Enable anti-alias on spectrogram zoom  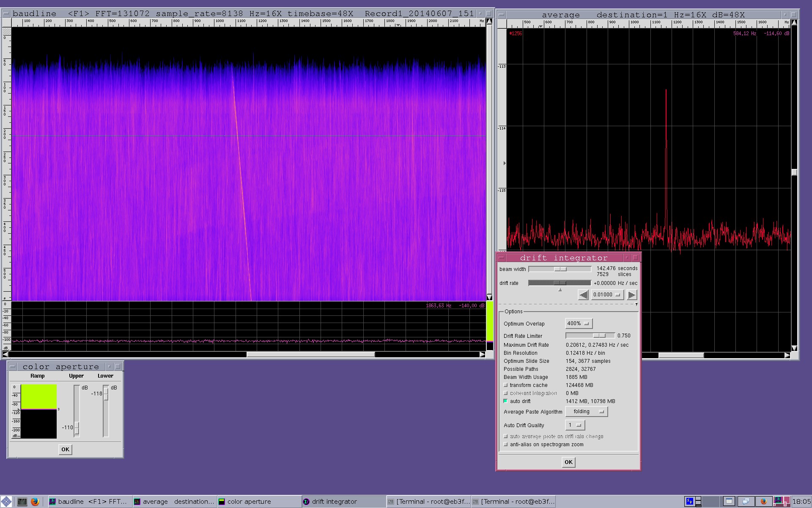pyautogui.click(x=505, y=444)
